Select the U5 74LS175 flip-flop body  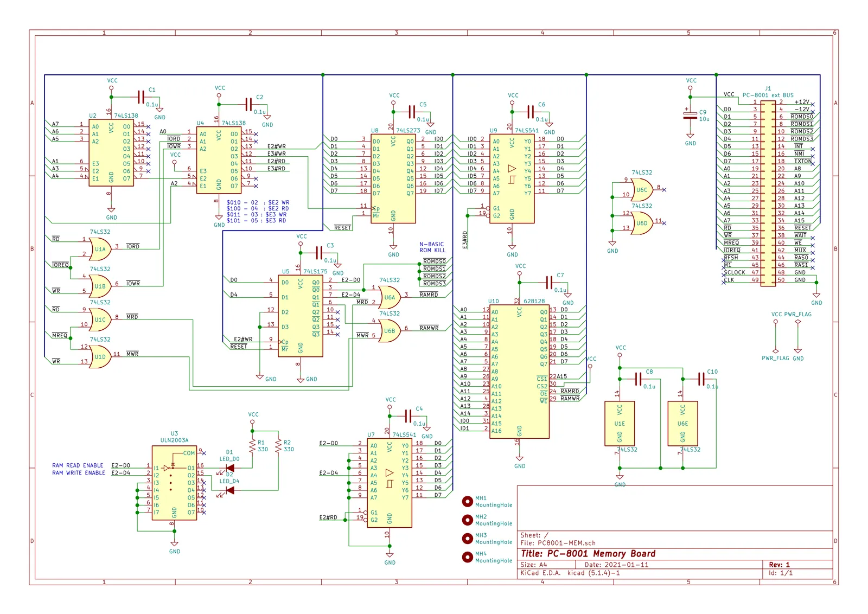click(x=301, y=316)
